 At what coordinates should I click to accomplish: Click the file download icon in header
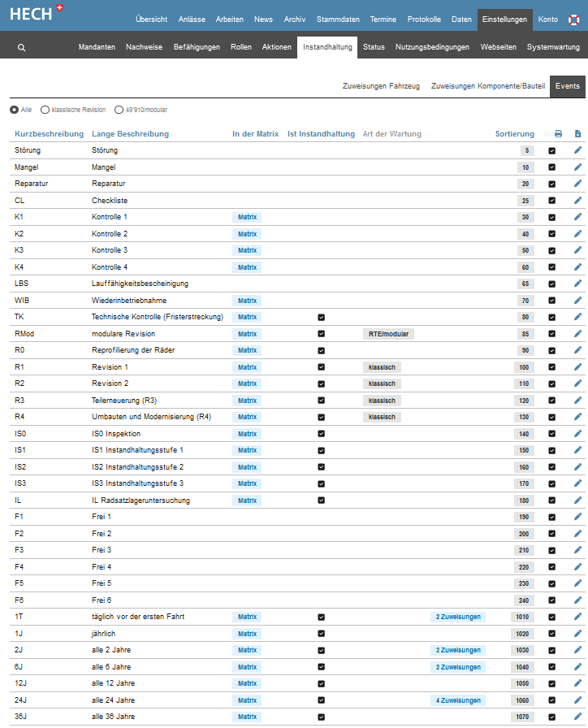point(577,134)
